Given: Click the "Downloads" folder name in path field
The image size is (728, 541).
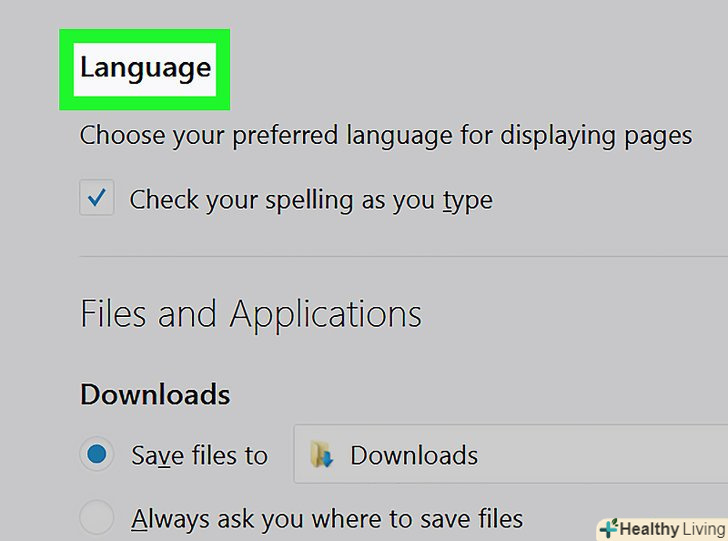Looking at the screenshot, I should point(414,457).
